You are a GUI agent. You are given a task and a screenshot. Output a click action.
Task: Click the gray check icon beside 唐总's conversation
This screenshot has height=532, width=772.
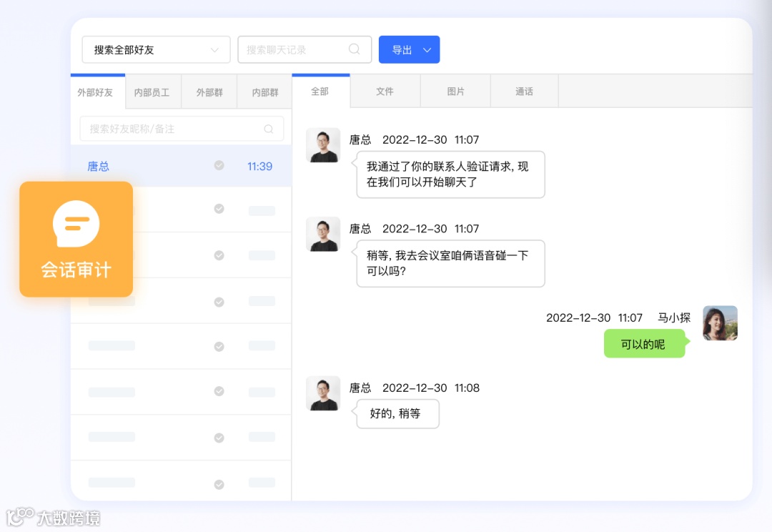click(219, 166)
